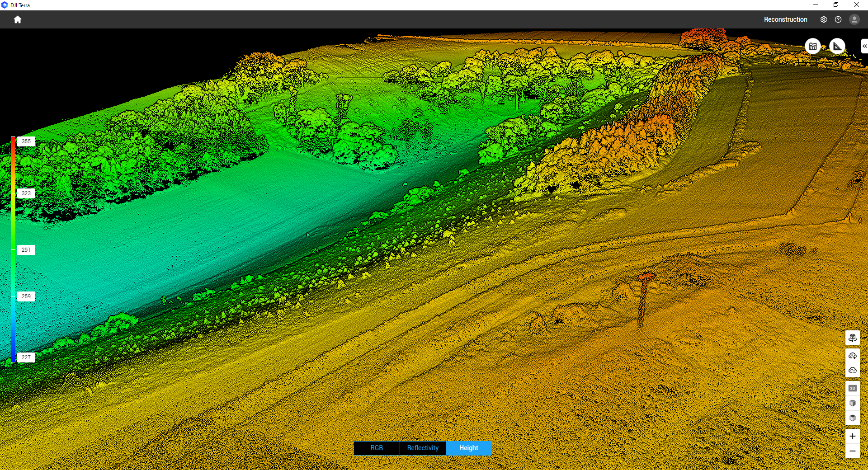Open the help question mark icon
Screen dimensions: 868x470
click(x=838, y=19)
